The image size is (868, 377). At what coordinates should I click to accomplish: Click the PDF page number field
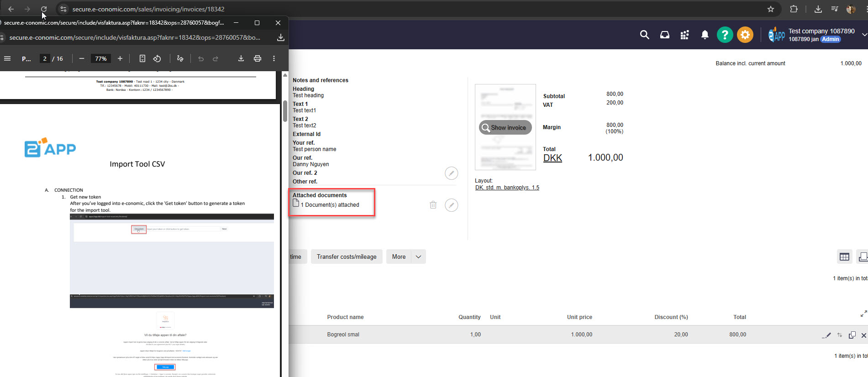pos(45,58)
